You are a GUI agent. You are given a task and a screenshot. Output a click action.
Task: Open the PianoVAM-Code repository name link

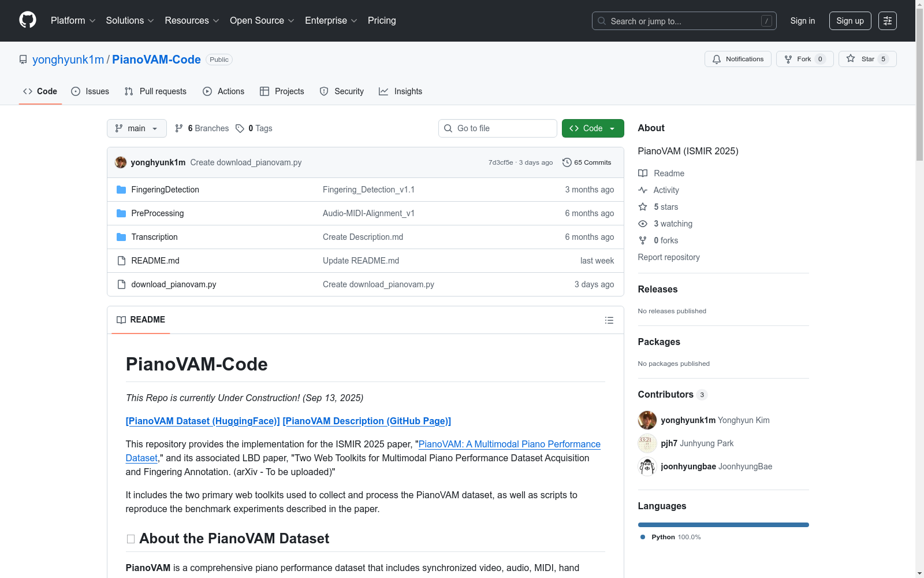(x=157, y=60)
